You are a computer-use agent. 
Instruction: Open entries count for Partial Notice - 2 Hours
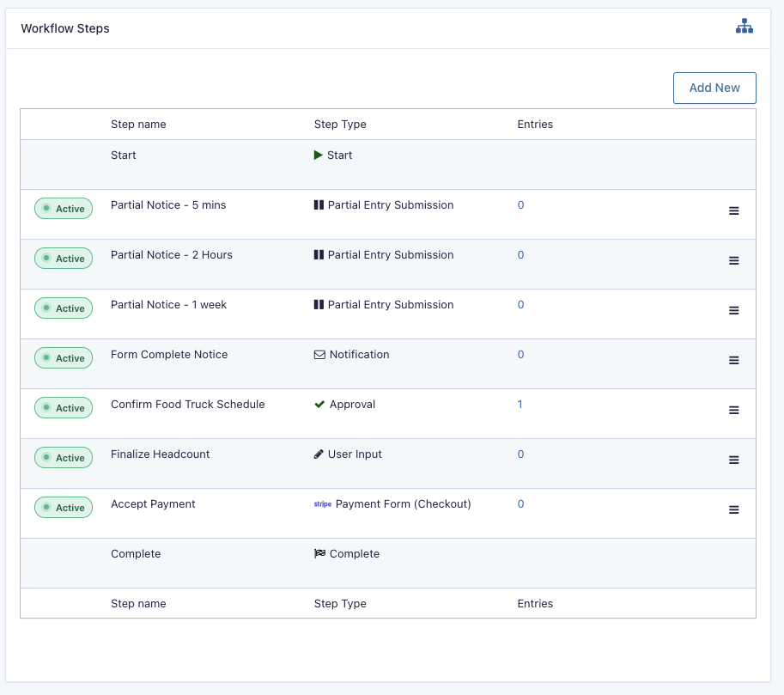pyautogui.click(x=520, y=254)
